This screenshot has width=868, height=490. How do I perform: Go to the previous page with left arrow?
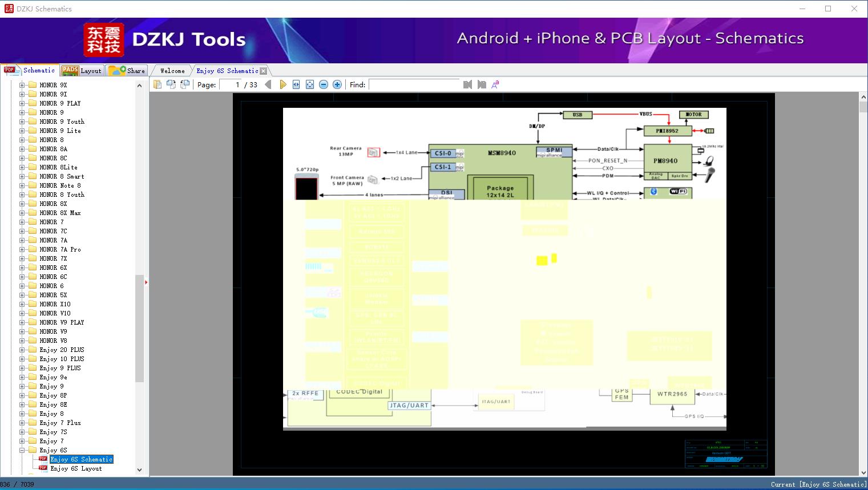tap(268, 84)
